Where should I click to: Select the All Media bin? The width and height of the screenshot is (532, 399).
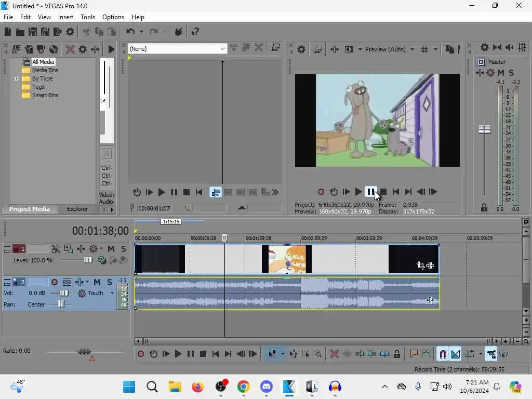[43, 62]
